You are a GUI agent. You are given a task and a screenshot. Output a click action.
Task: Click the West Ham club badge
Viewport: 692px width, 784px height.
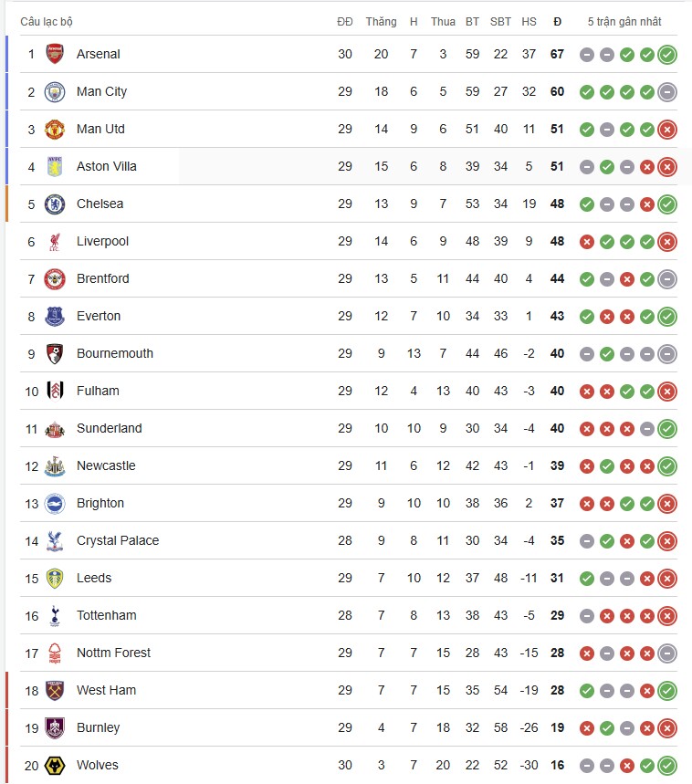point(56,690)
